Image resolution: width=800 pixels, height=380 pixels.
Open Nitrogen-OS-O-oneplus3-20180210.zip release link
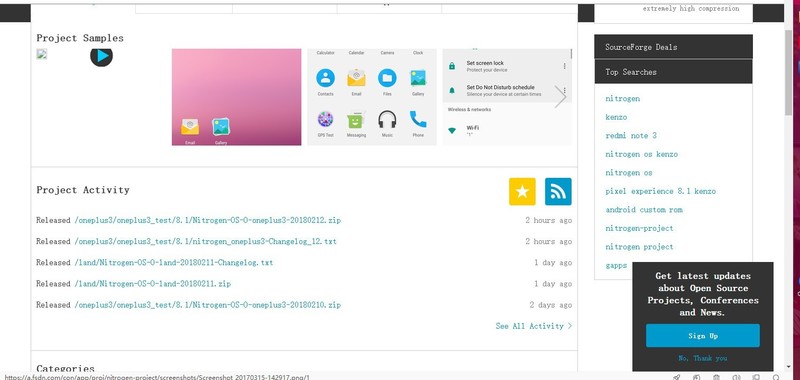208,305
